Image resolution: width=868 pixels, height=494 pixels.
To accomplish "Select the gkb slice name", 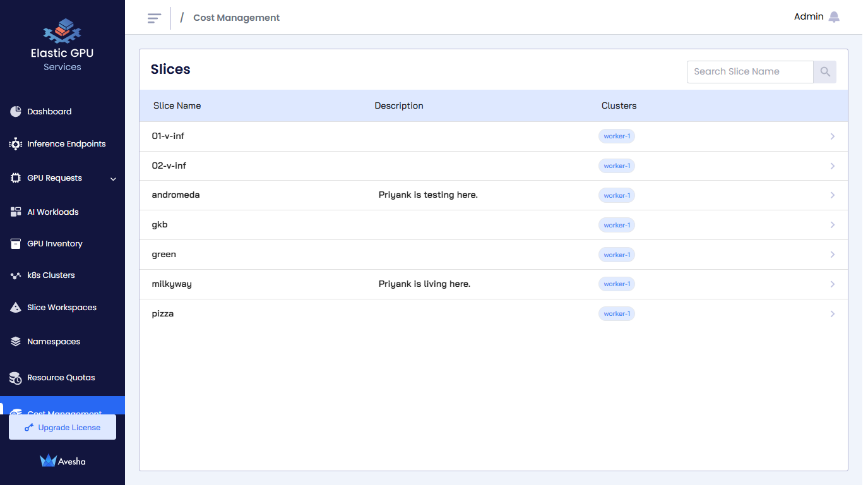I will click(x=160, y=225).
